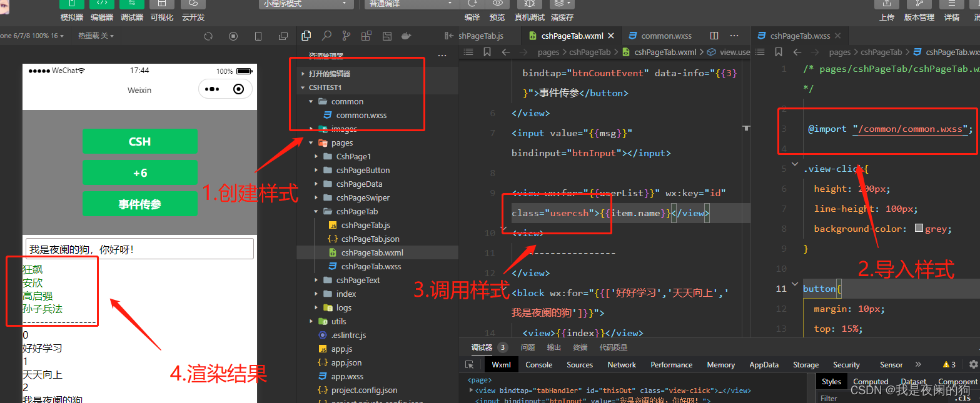Open cshPageTab.js in file tree
980x403 pixels.
pyautogui.click(x=378, y=225)
